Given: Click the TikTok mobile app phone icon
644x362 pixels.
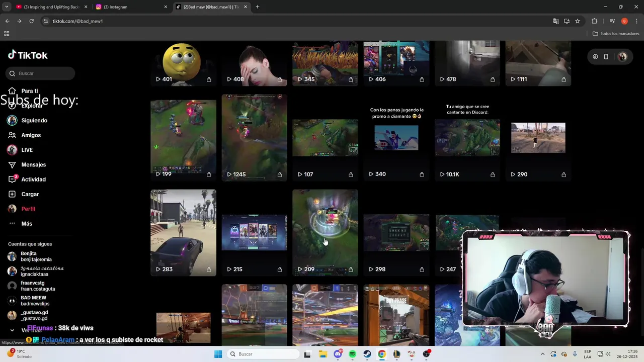Looking at the screenshot, I should click(x=606, y=57).
